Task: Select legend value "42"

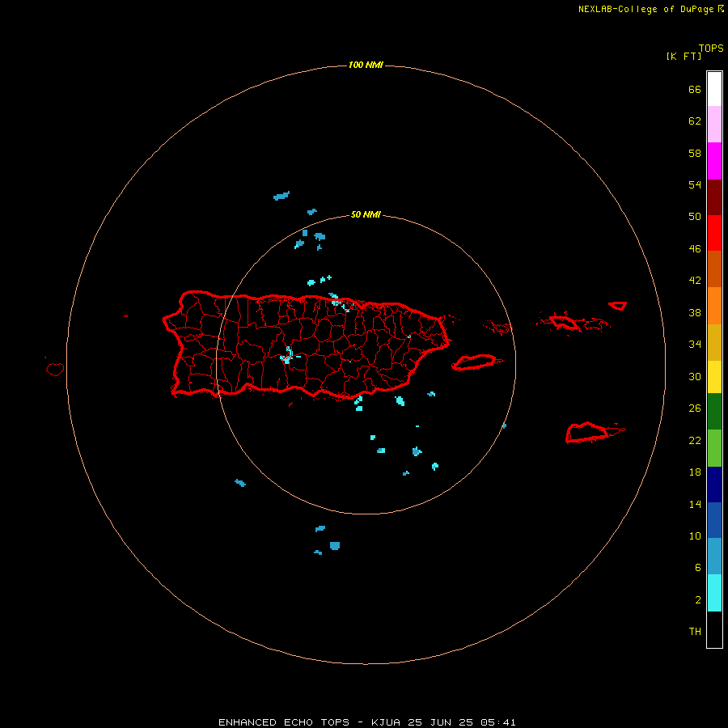Action: [x=695, y=281]
